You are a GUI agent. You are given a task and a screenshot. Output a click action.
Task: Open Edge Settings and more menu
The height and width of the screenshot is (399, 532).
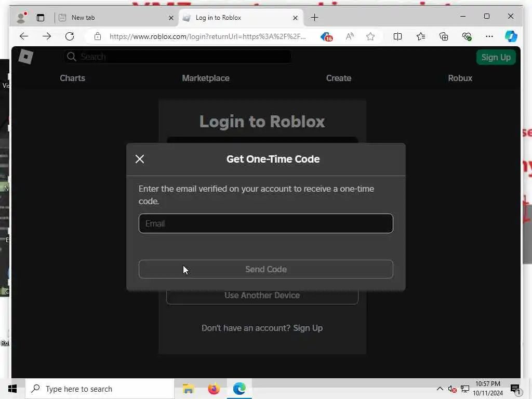click(x=489, y=36)
